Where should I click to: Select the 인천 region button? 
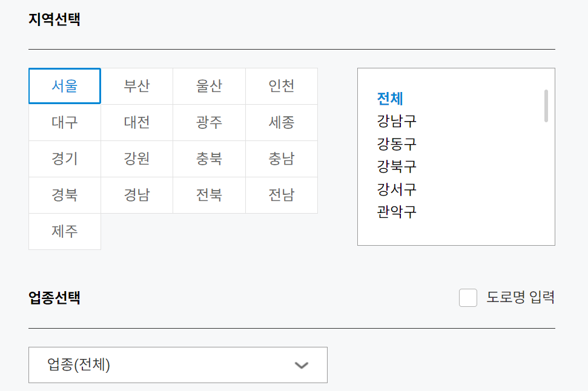pos(281,86)
